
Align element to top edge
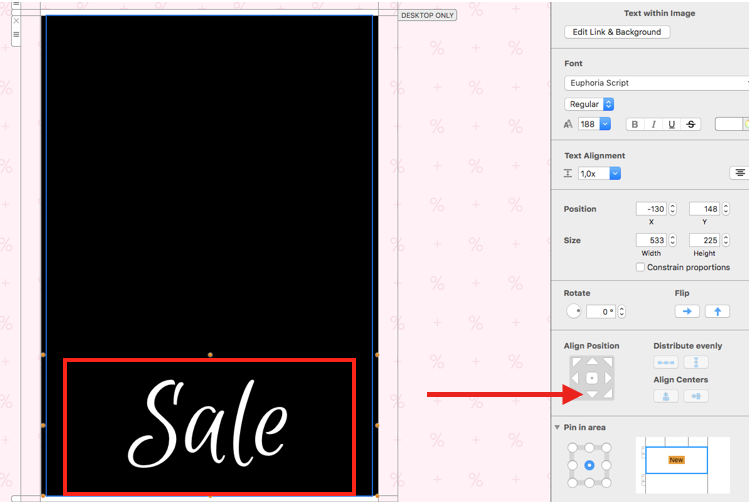(592, 362)
